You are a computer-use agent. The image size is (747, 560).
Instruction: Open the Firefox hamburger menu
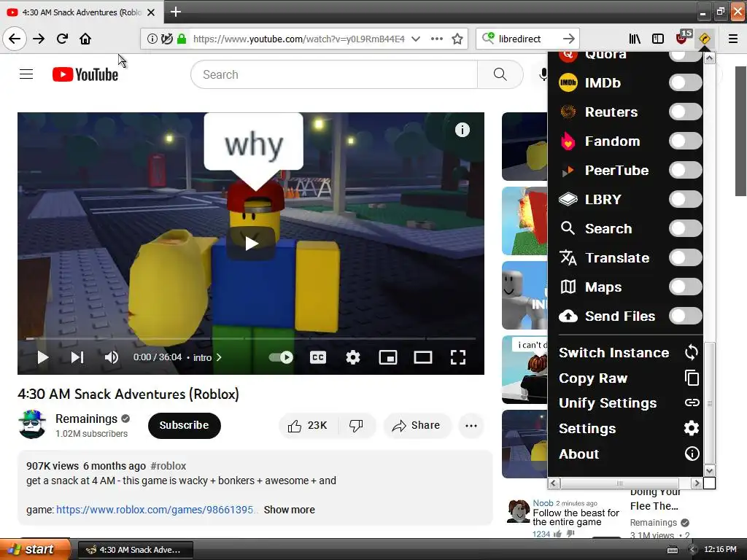point(733,39)
